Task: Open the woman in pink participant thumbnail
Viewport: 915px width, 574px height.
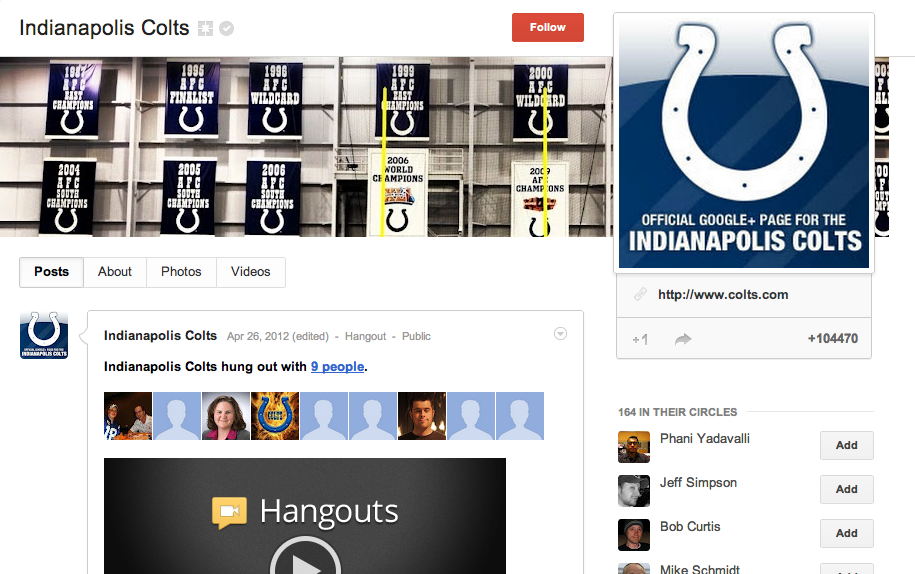Action: (x=226, y=416)
